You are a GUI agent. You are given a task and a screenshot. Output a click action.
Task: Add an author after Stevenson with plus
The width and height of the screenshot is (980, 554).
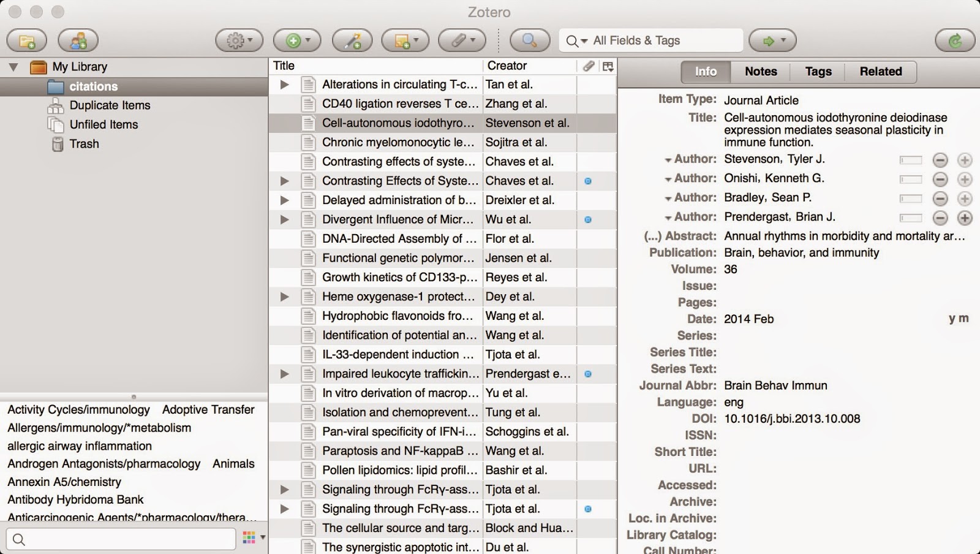pyautogui.click(x=965, y=160)
